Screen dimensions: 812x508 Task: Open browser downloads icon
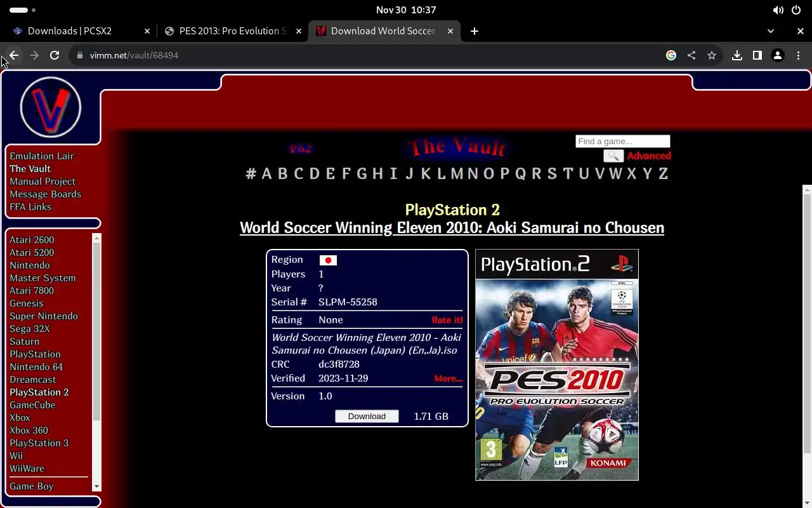737,55
